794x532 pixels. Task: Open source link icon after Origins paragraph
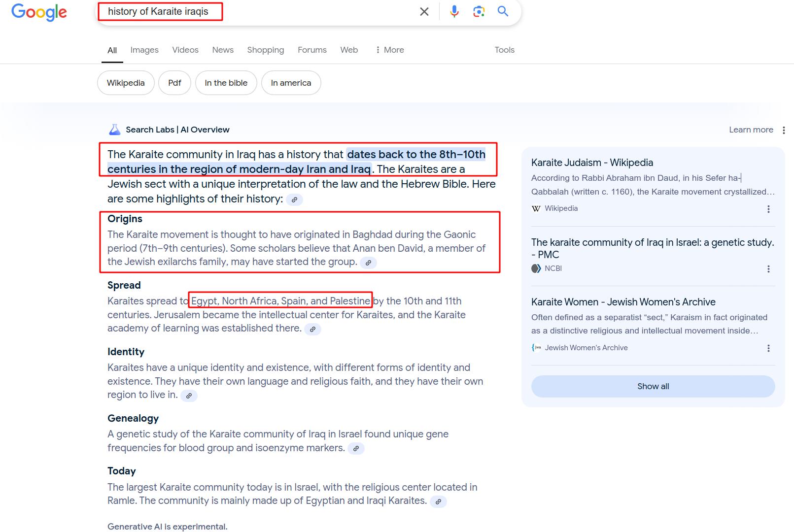(368, 263)
